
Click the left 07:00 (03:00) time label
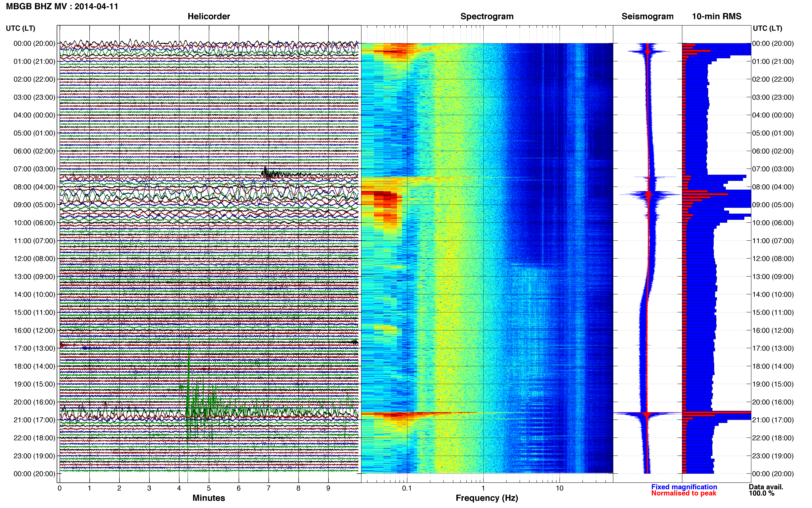point(34,169)
